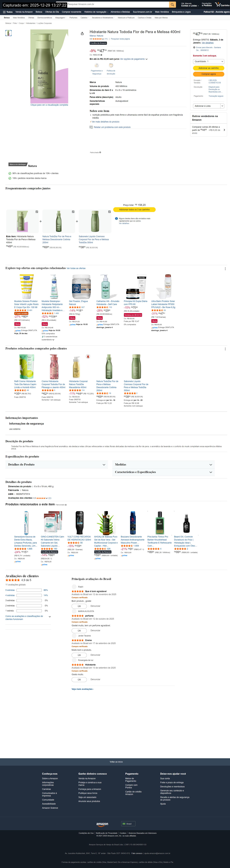Open Ofertas do Dia in navigation bar
Viewport: 230px width, 868px height.
[x=52, y=12]
